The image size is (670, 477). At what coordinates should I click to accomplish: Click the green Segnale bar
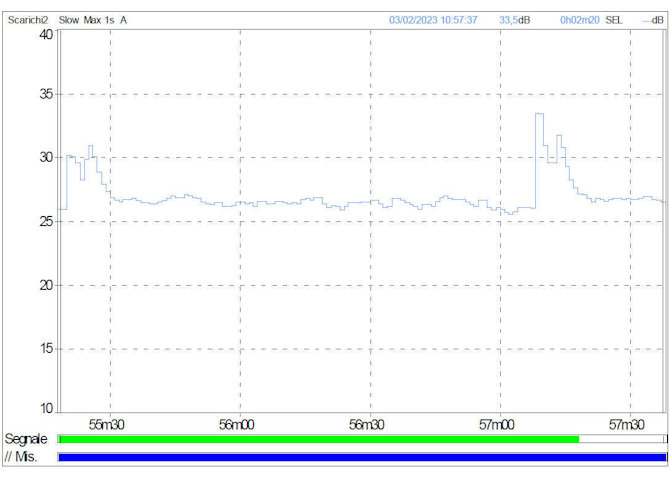pos(318,439)
